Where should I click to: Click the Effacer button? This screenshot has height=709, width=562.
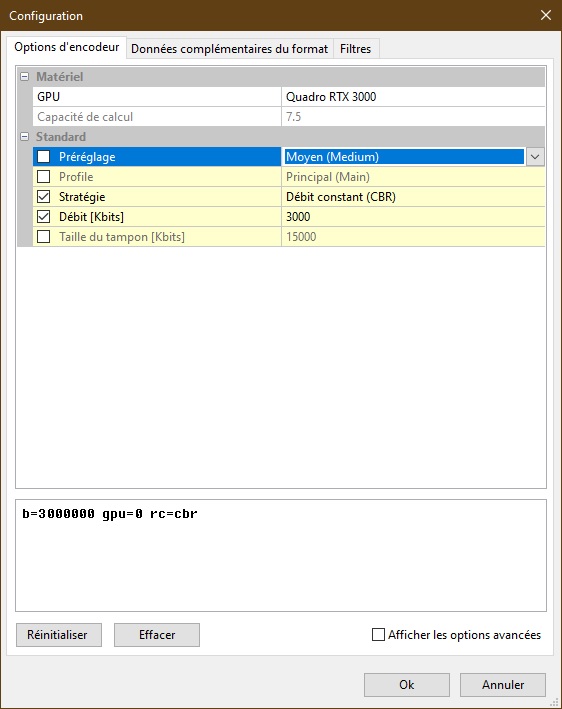coord(156,635)
